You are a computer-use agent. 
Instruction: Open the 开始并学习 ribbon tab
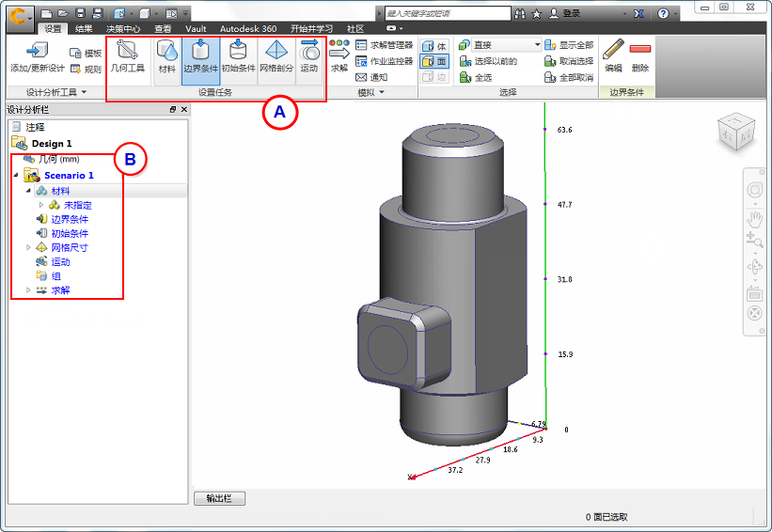click(311, 29)
